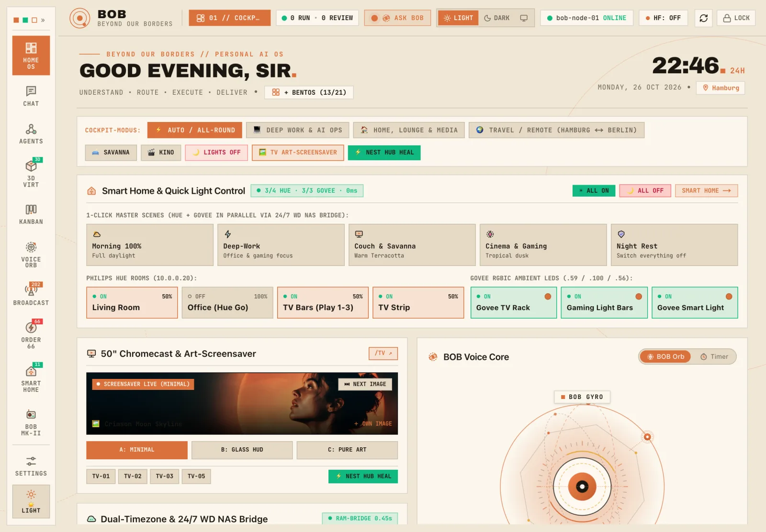Open the 01 // Cockpit workspace selector

coord(229,18)
